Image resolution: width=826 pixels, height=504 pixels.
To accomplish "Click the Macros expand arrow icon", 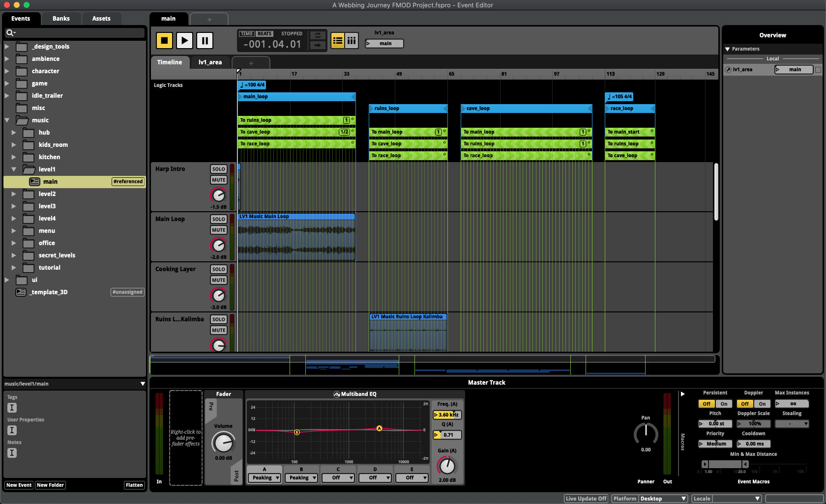I will (682, 394).
